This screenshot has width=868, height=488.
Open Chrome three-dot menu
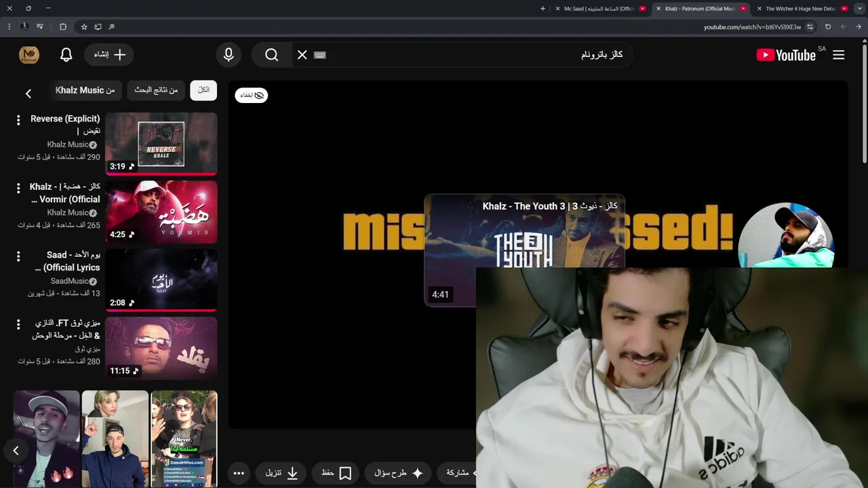pyautogui.click(x=9, y=26)
